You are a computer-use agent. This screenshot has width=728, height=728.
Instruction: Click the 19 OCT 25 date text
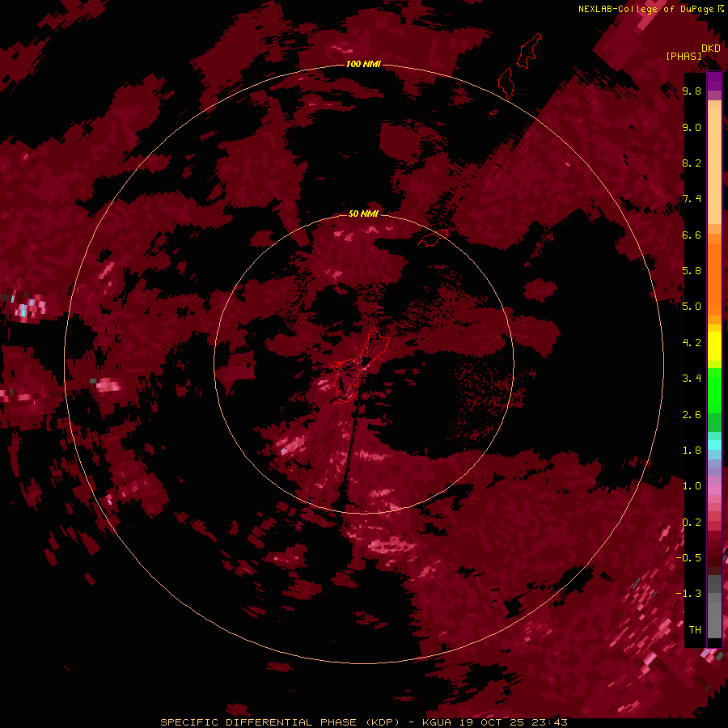(x=493, y=722)
